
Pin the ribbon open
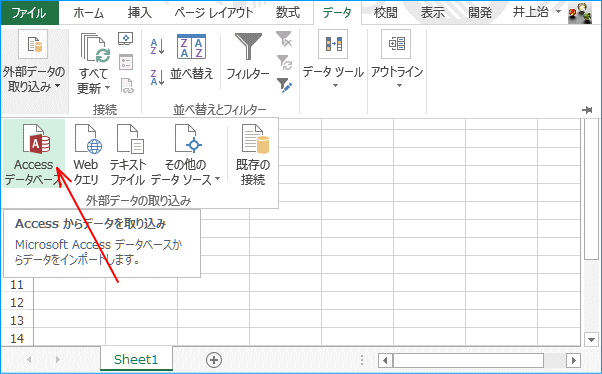[x=587, y=110]
